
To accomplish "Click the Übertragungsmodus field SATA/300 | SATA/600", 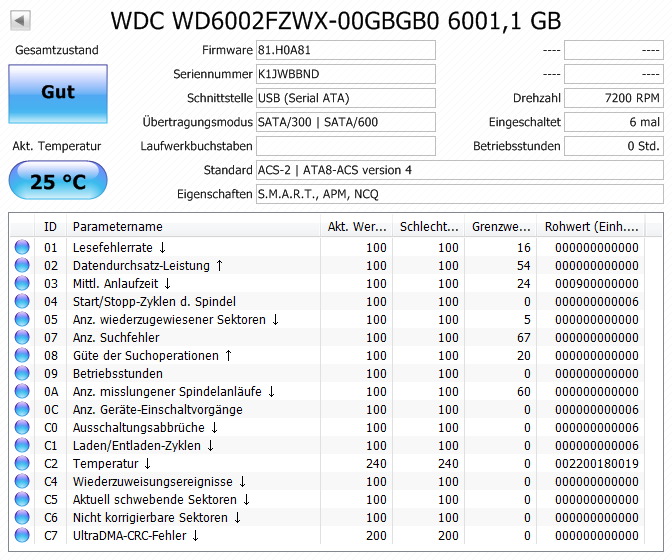I will point(345,122).
